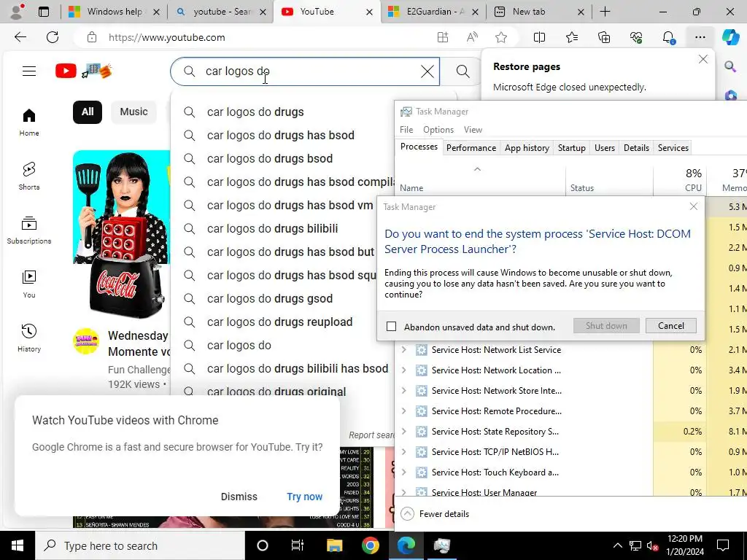Switch to the Startup tab
The image size is (747, 560).
[572, 147]
